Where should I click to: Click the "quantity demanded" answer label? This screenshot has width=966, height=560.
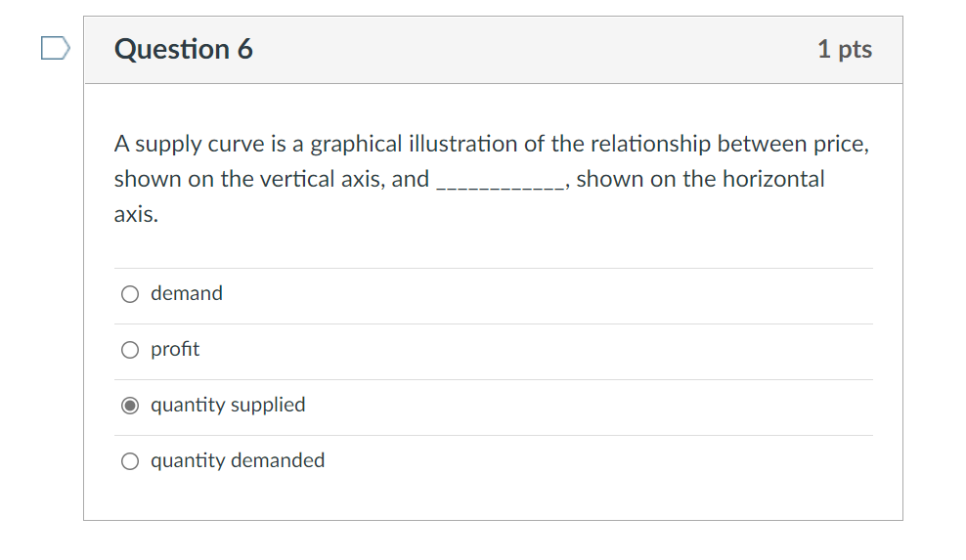click(238, 461)
